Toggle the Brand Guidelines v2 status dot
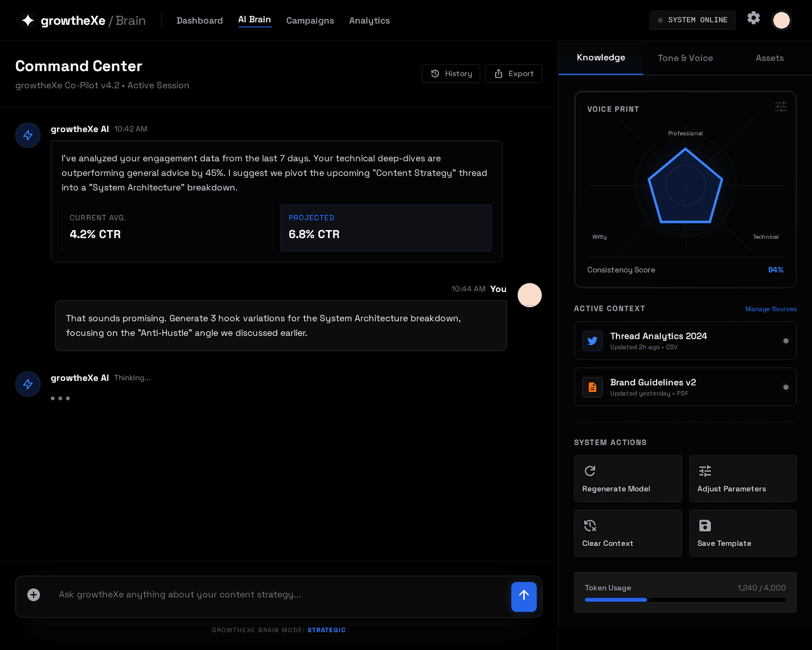 786,387
